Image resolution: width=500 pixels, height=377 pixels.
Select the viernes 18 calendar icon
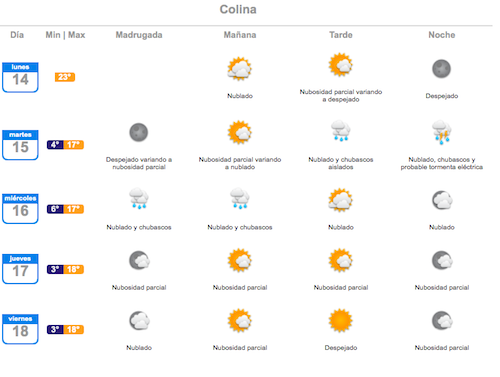(x=20, y=329)
